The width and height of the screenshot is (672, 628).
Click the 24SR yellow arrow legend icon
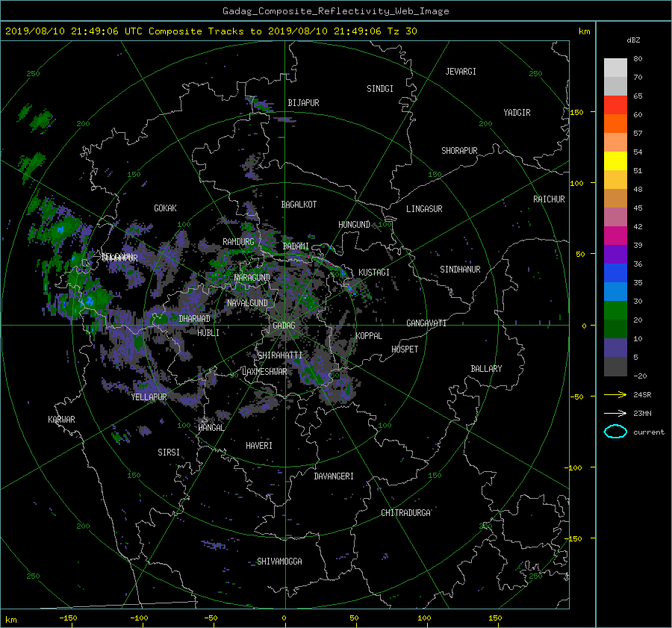pos(615,394)
